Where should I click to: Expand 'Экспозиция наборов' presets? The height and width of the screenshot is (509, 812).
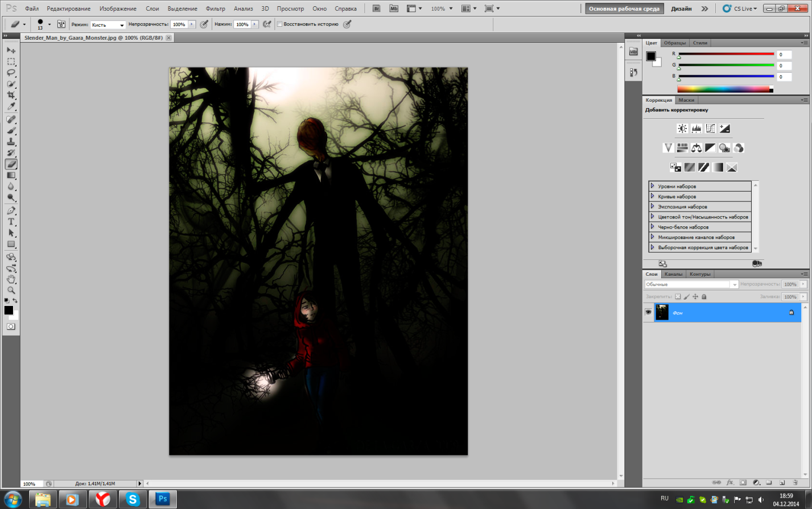[652, 206]
